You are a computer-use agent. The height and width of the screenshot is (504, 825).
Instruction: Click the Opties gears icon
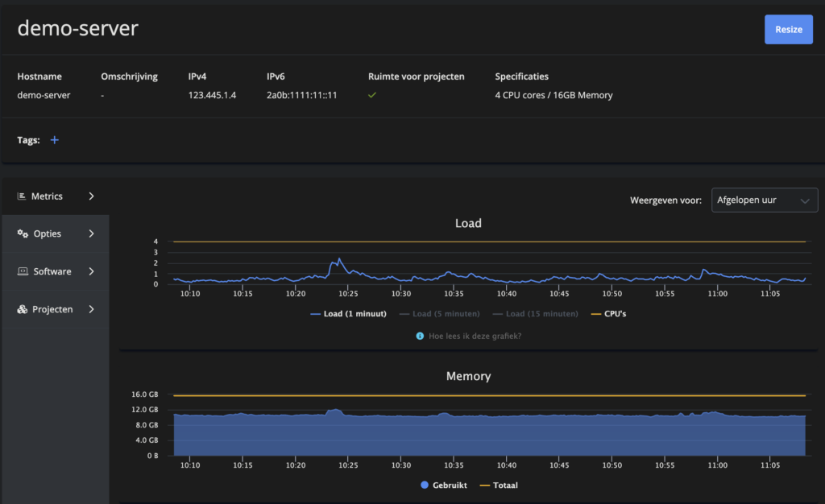pyautogui.click(x=23, y=233)
